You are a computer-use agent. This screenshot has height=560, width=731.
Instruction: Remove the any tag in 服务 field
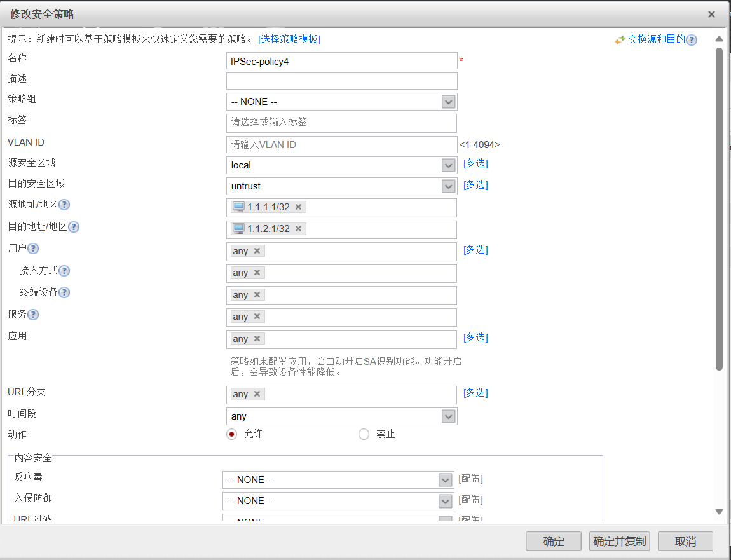pos(257,316)
